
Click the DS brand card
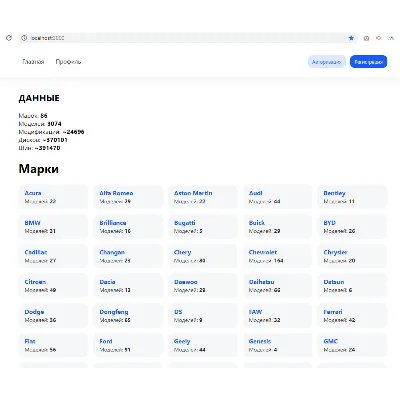[x=203, y=316]
